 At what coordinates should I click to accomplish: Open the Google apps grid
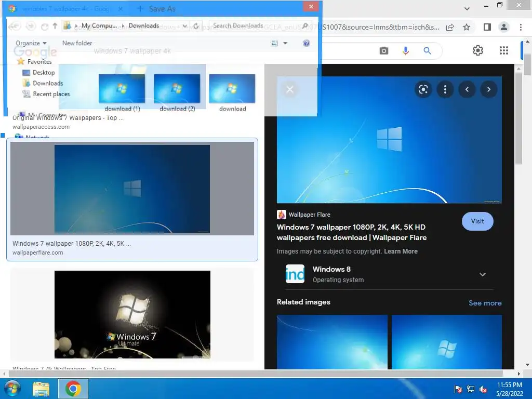pos(504,50)
